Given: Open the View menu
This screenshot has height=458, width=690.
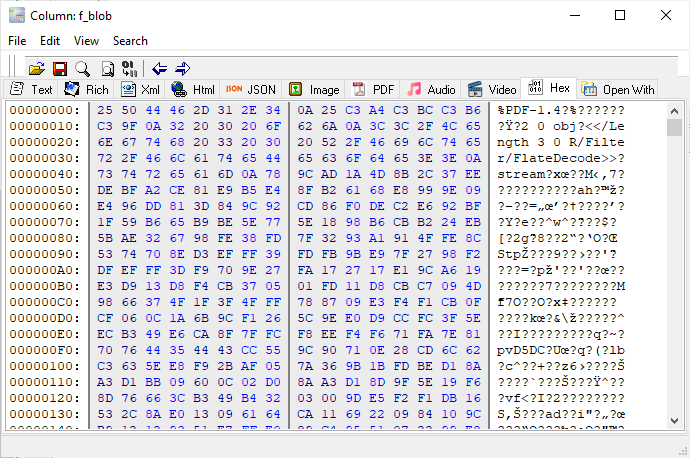Looking at the screenshot, I should [x=86, y=41].
